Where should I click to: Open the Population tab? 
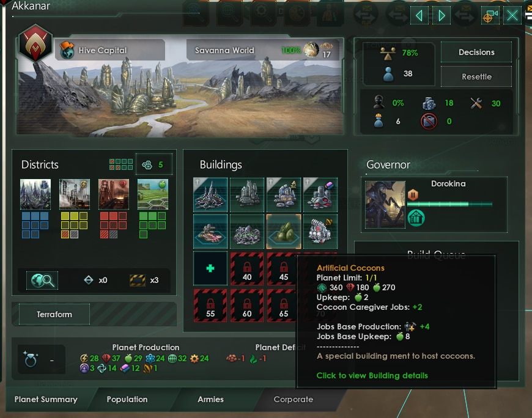click(127, 399)
